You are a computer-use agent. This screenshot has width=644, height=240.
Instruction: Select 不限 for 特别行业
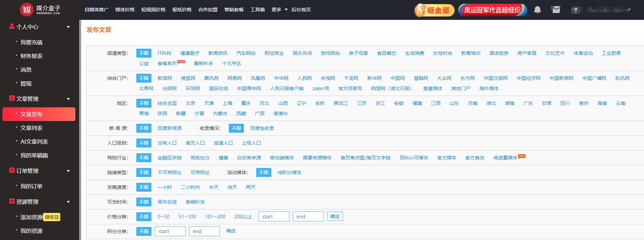(x=144, y=158)
